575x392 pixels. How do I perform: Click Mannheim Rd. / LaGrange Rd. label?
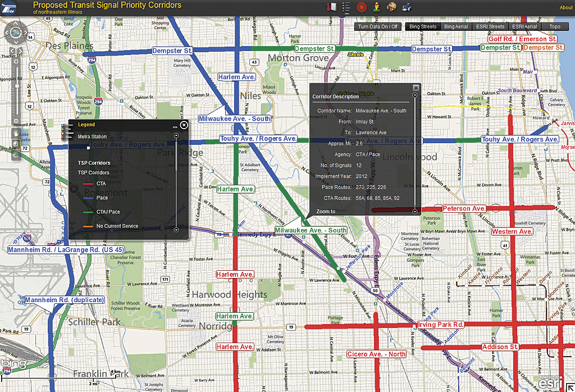66,250
